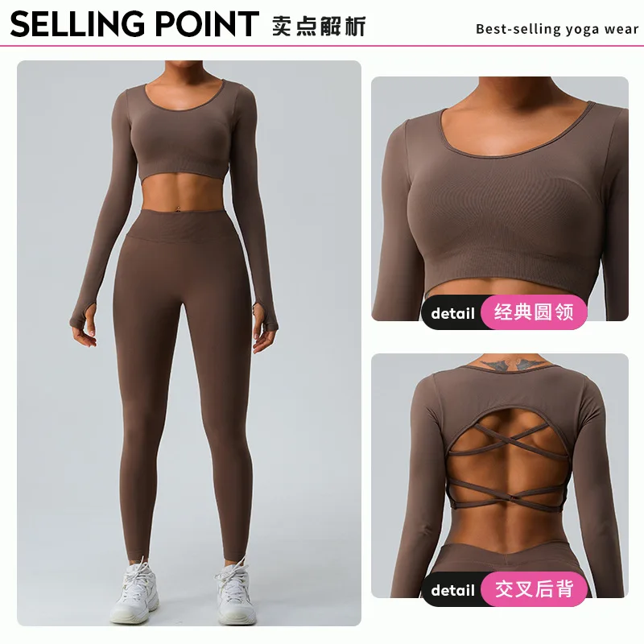The width and height of the screenshot is (644, 644).
Task: Click the 卖点解析 Chinese heading
Action: pyautogui.click(x=318, y=26)
